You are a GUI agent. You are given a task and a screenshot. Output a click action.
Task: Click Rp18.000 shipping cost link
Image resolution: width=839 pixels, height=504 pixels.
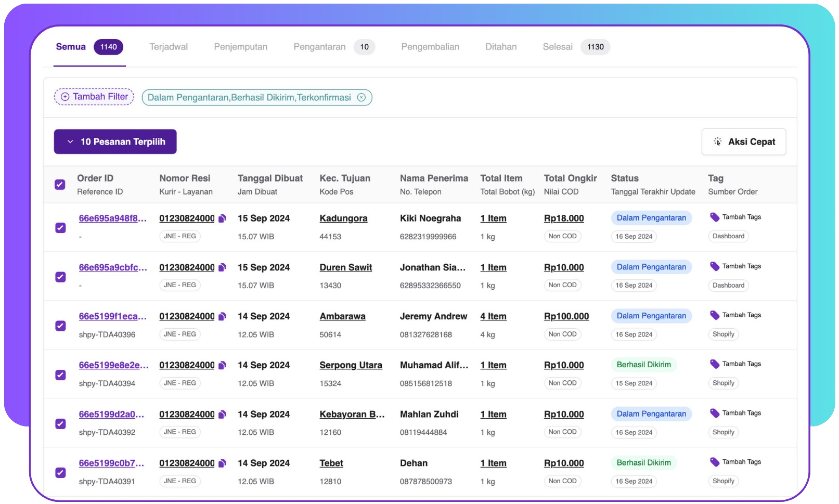click(564, 218)
